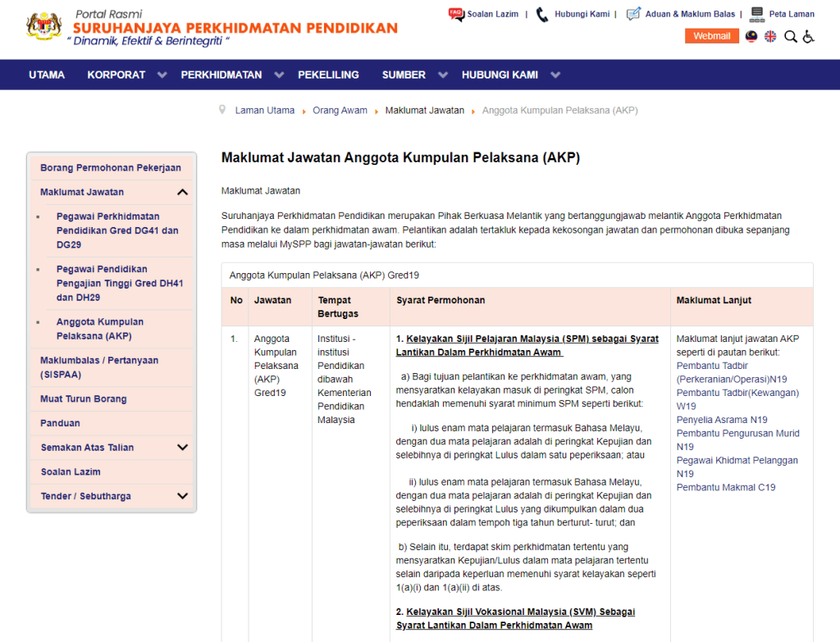
Task: Click Anggota Kumpulan Pelaksana (AKP) Gred19 table caption
Action: [324, 275]
